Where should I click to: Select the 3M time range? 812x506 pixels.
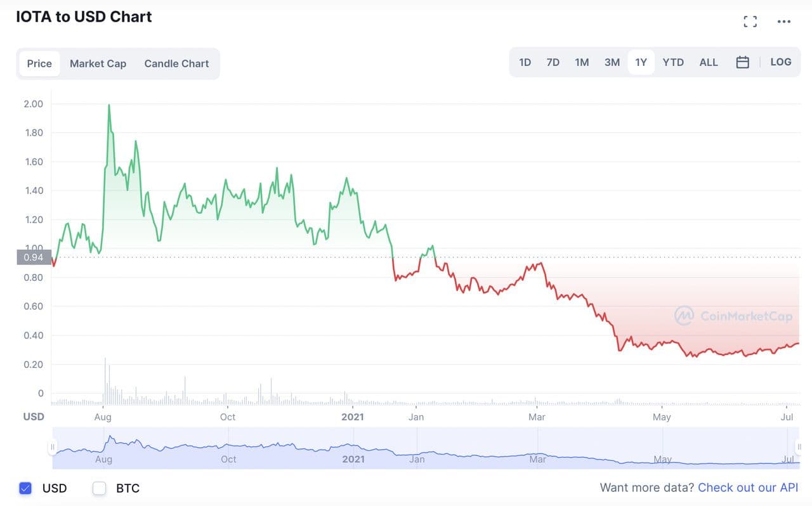[x=612, y=62]
